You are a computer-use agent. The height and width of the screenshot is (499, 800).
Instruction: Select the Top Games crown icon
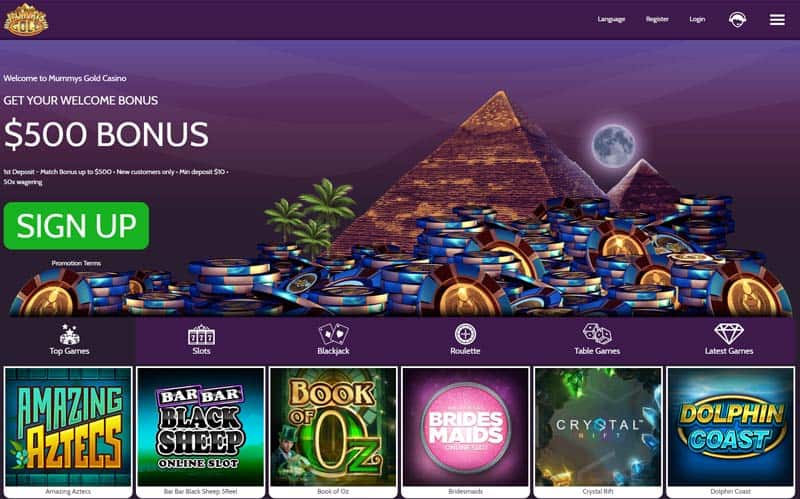tap(69, 334)
